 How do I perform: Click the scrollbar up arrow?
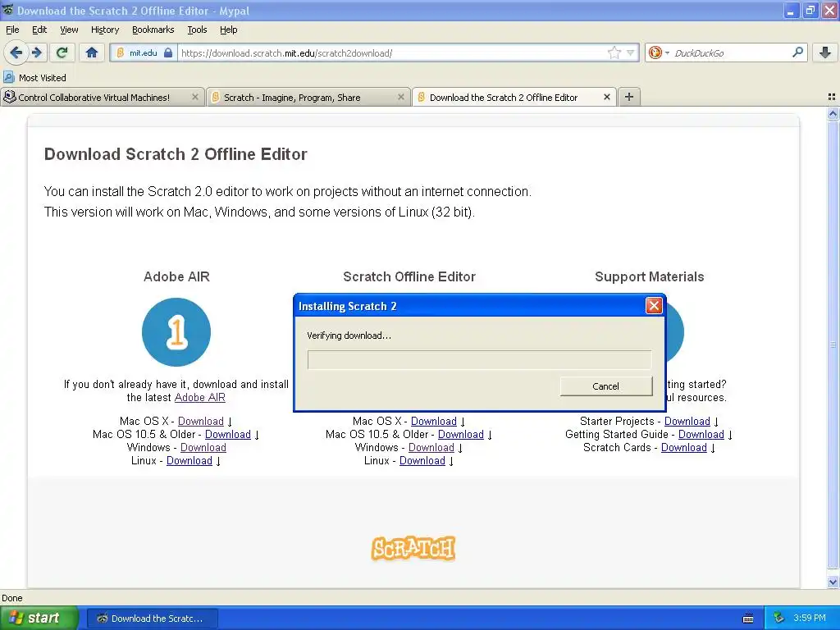point(833,113)
